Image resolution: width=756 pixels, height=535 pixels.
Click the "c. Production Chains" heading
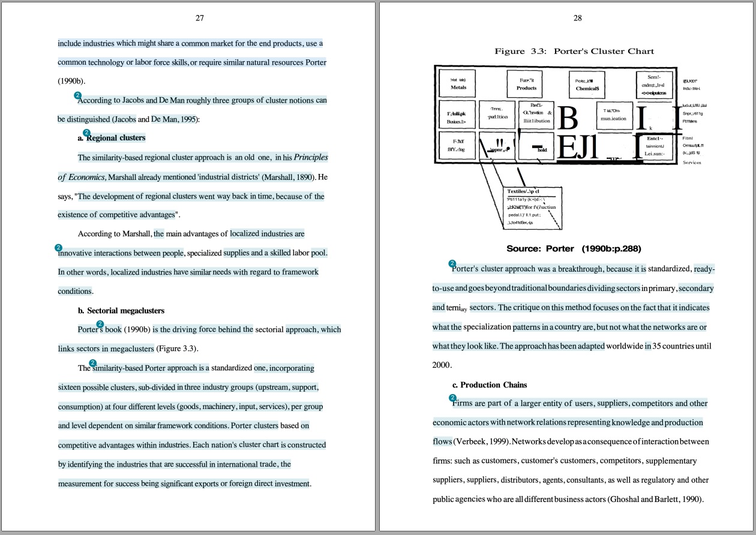(x=490, y=385)
